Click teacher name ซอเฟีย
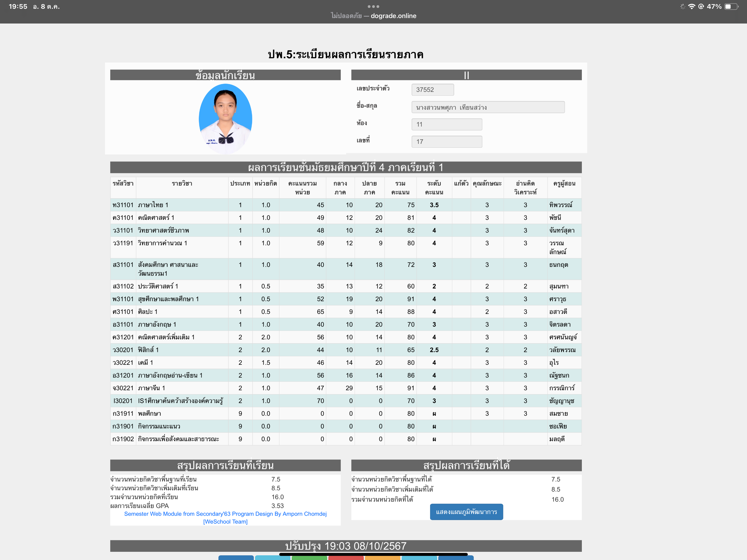This screenshot has height=560, width=747. click(558, 426)
